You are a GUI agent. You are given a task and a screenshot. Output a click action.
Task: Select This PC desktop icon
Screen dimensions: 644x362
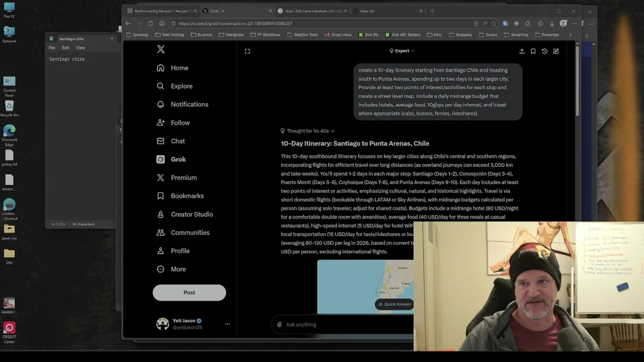point(9,10)
